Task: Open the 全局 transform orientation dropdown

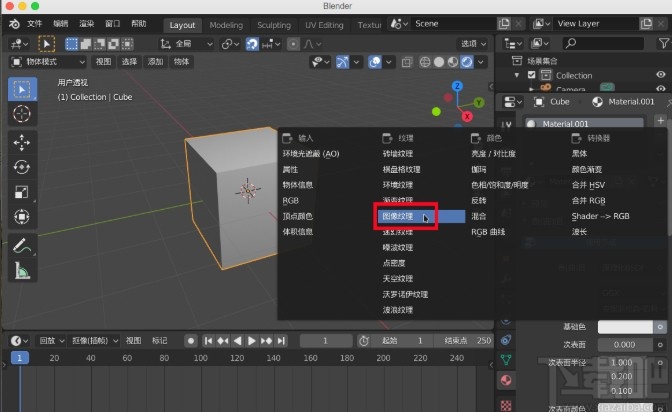Action: tap(186, 43)
